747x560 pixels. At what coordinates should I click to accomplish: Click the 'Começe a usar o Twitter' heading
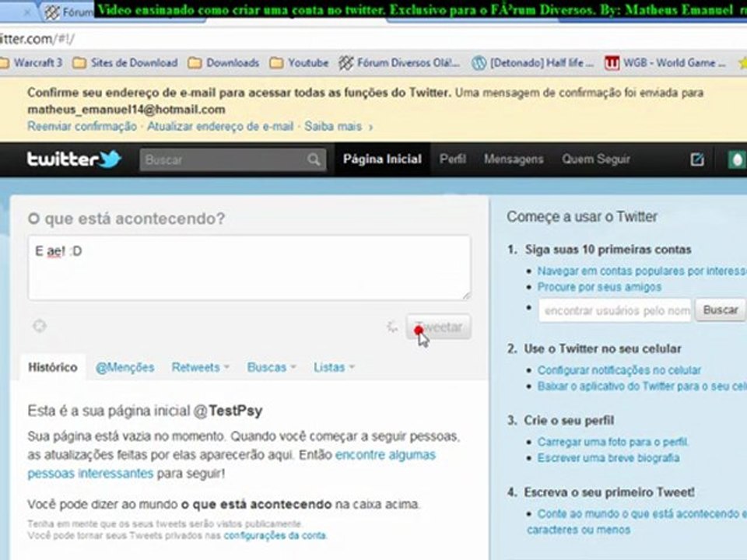[582, 217]
